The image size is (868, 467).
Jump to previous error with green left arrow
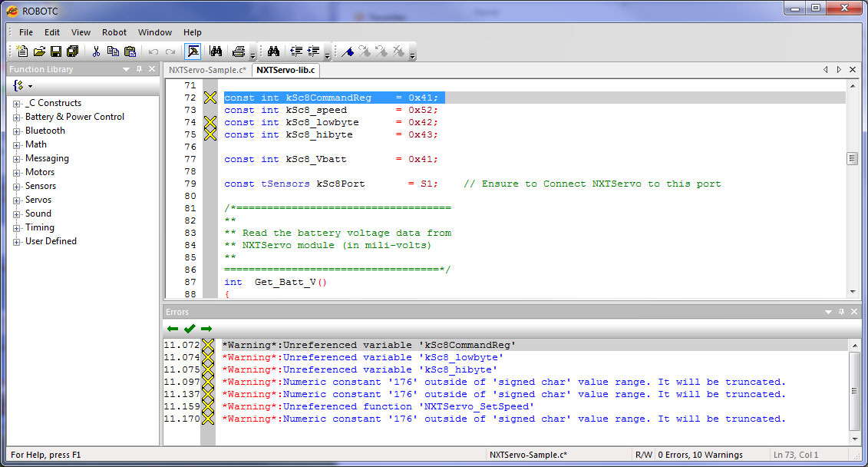[173, 329]
